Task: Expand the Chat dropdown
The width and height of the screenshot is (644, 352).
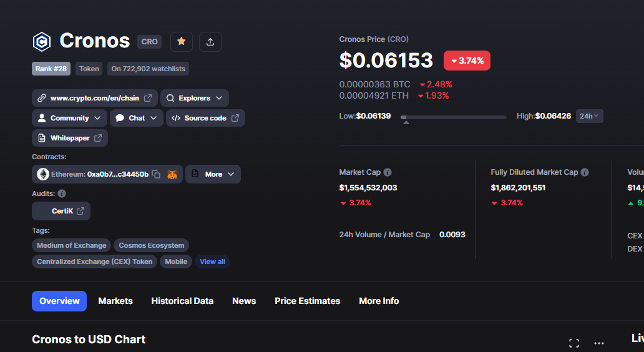Action: 137,118
